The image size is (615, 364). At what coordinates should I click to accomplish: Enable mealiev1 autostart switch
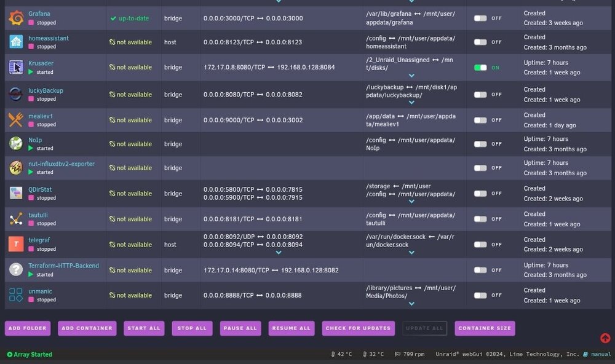tap(480, 120)
